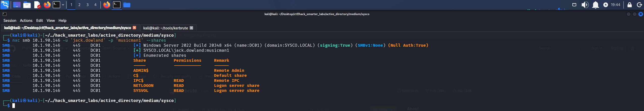Click '(signing:True)' in the output
Image resolution: width=644 pixels, height=111 pixels.
point(335,45)
